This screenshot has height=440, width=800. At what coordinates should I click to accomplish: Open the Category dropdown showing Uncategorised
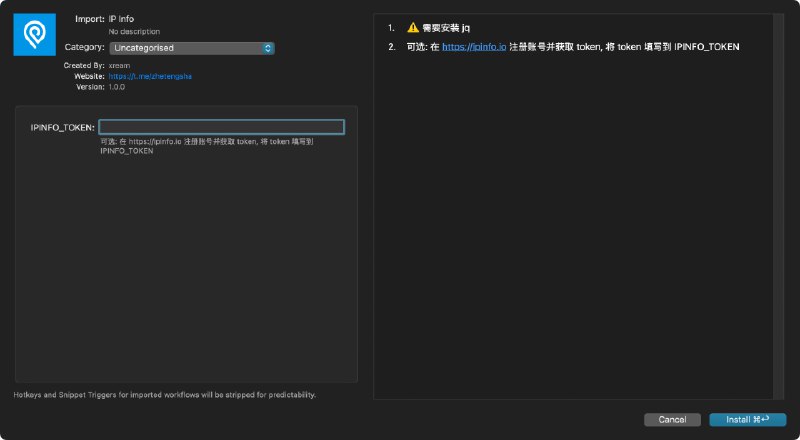(x=192, y=48)
